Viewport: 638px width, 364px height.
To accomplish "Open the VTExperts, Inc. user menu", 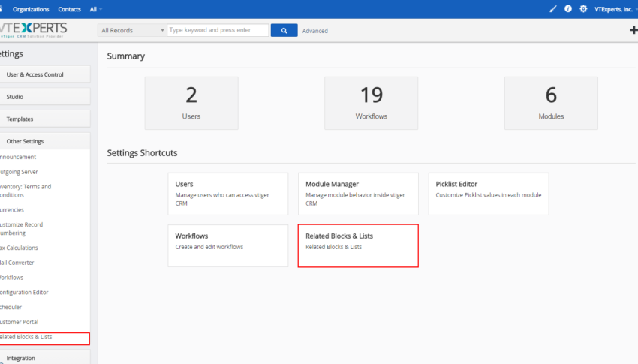I will [x=615, y=9].
